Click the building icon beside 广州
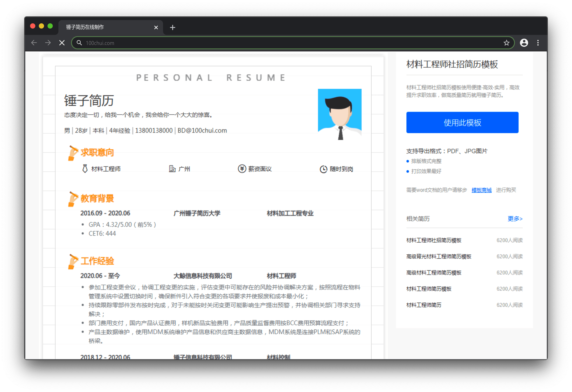This screenshot has width=572, height=392. 172,169
